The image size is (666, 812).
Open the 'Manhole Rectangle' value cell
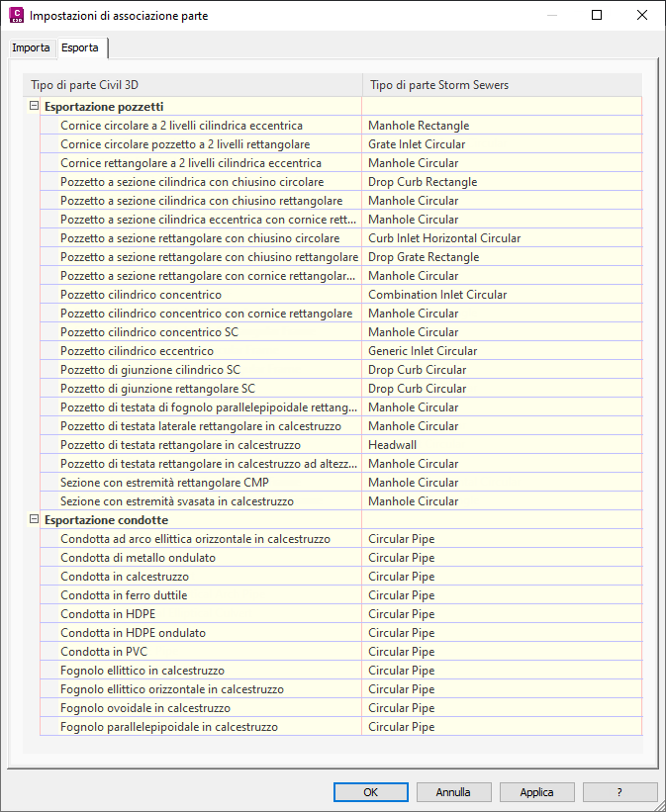[x=502, y=126]
